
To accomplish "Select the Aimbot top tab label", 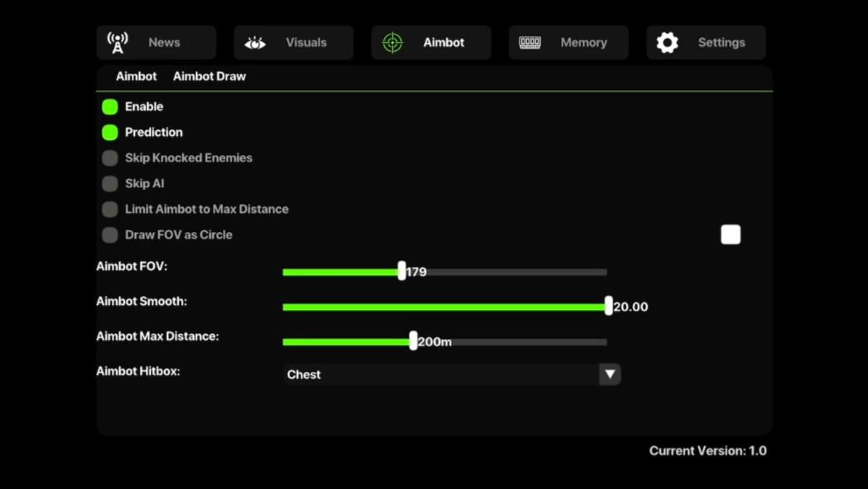I will tap(443, 42).
